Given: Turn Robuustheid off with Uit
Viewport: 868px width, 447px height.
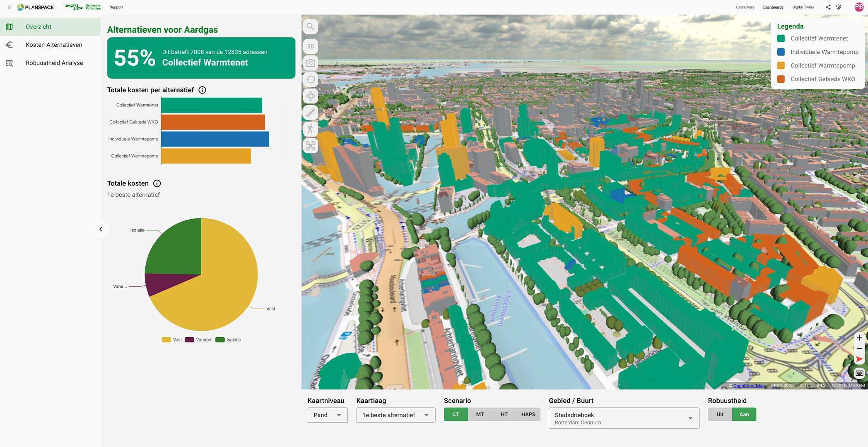Looking at the screenshot, I should 720,414.
